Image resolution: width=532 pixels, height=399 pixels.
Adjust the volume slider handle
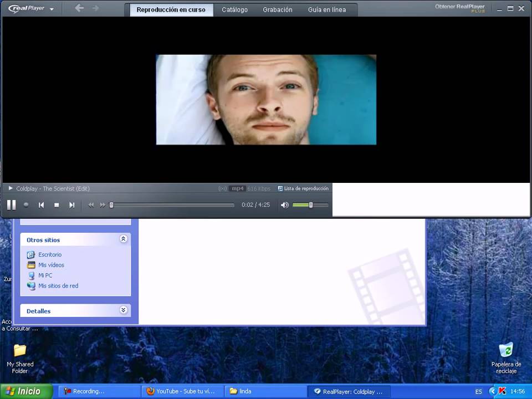[x=310, y=205]
